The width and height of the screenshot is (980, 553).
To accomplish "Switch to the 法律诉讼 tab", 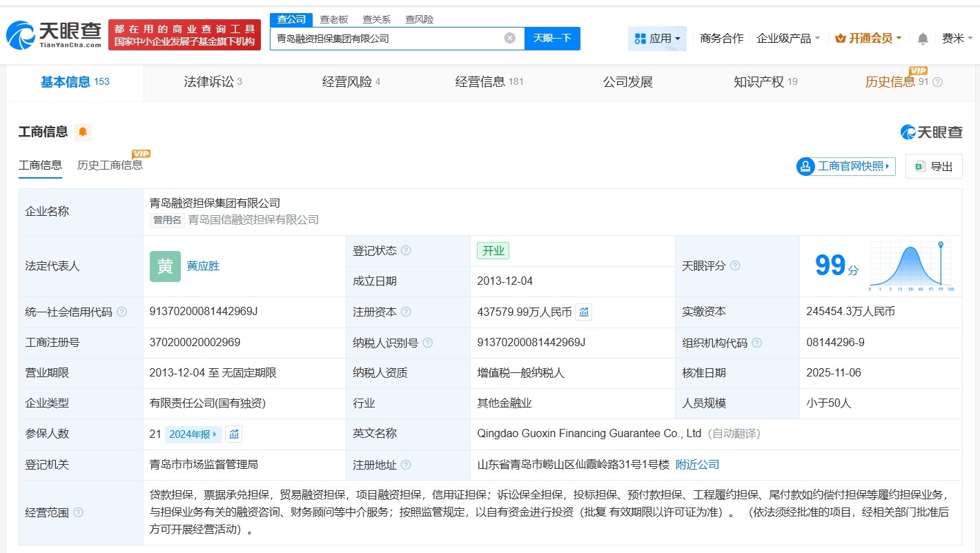I will pos(213,82).
